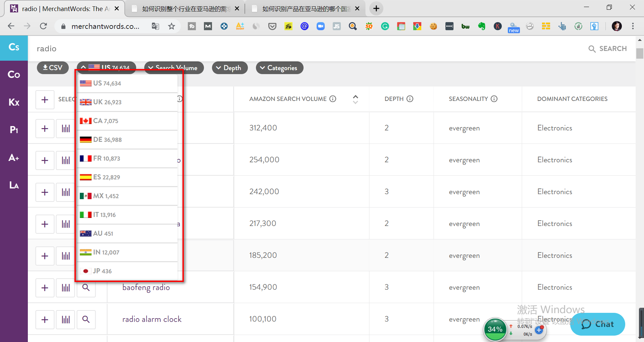This screenshot has height=342, width=644.
Task: Add the 242,000 volume row with plus
Action: pyautogui.click(x=45, y=192)
